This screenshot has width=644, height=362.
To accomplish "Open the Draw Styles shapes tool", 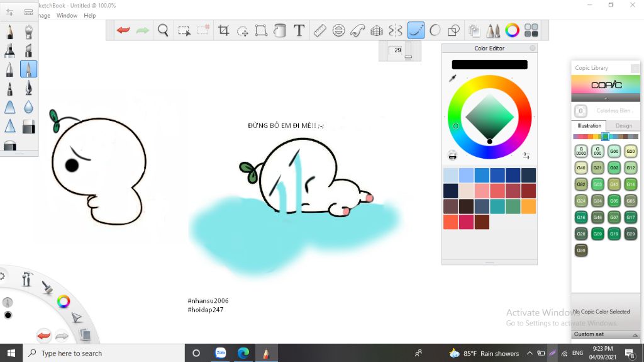I will tap(453, 30).
